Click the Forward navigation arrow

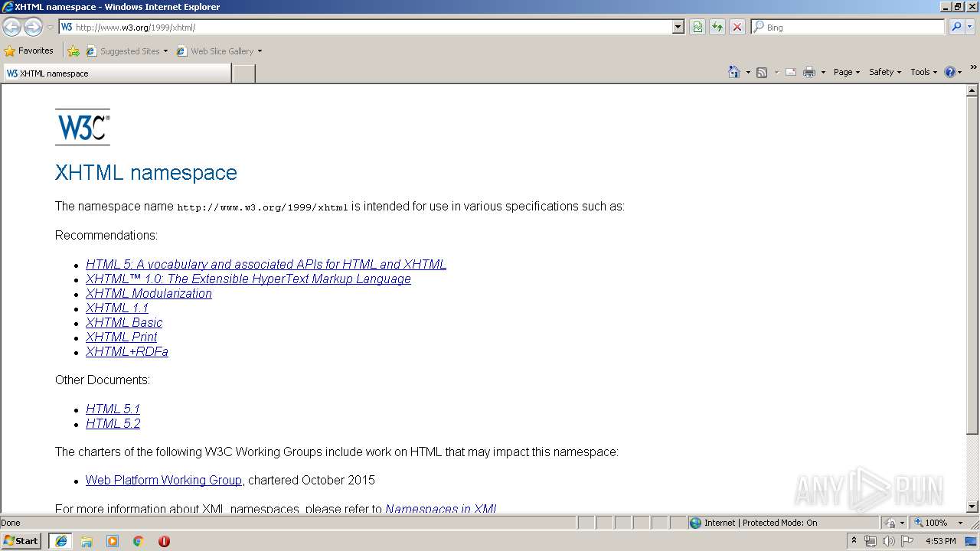click(x=33, y=27)
